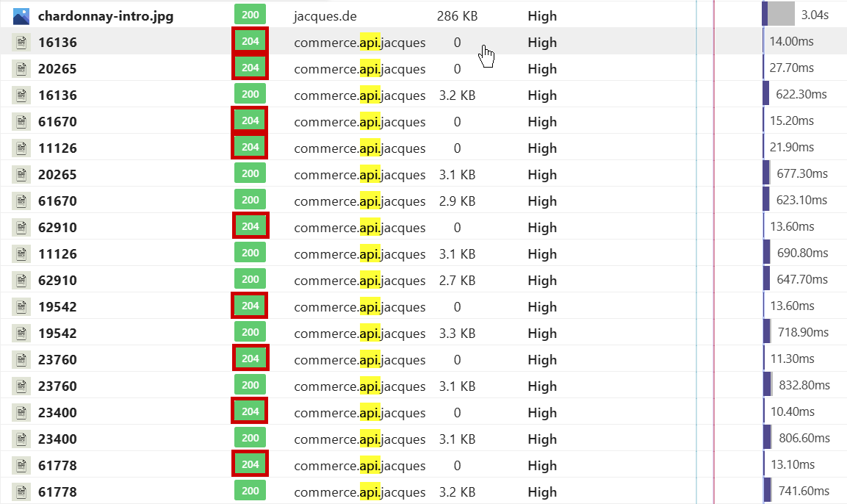847x504 pixels.
Task: Click the document icon of the 61778 row taking 13.10ms
Action: (x=21, y=467)
